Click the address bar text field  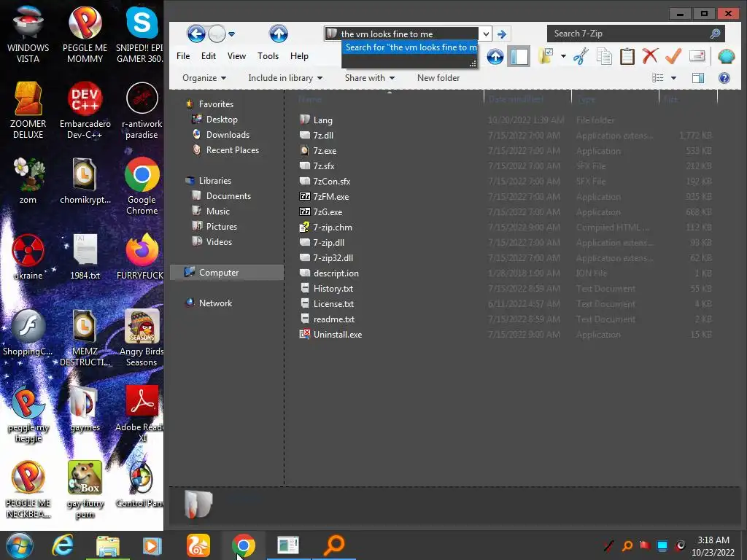401,34
